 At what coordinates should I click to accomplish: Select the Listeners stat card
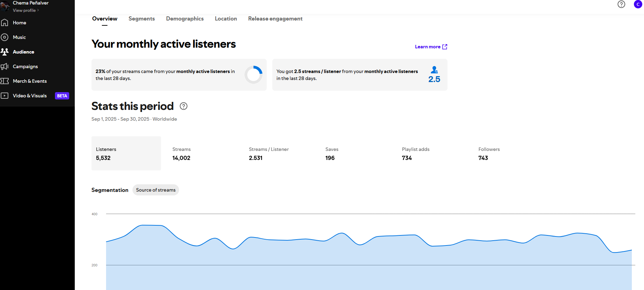pyautogui.click(x=126, y=153)
